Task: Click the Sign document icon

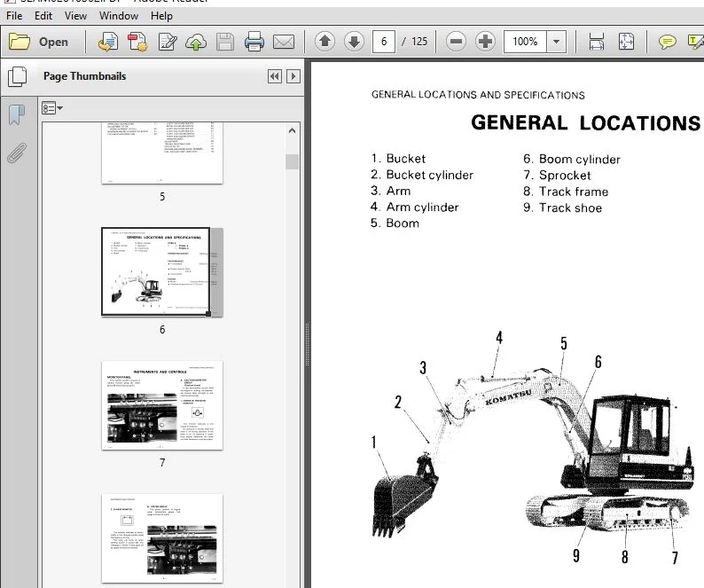Action: coord(167,42)
